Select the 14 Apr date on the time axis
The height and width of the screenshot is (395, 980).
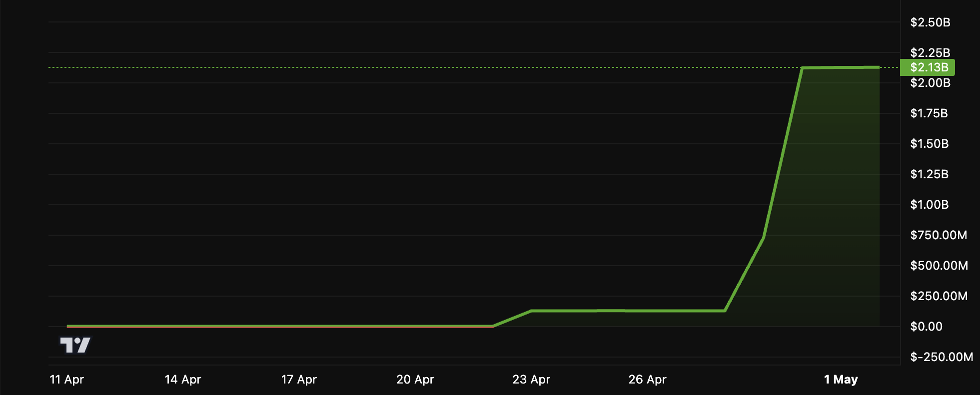(x=183, y=380)
